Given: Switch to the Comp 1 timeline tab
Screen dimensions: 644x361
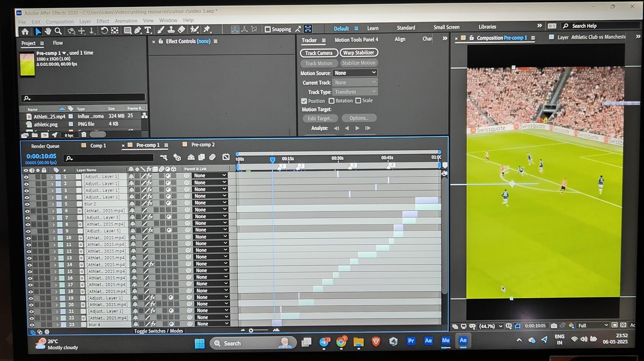Looking at the screenshot, I should pyautogui.click(x=98, y=146).
